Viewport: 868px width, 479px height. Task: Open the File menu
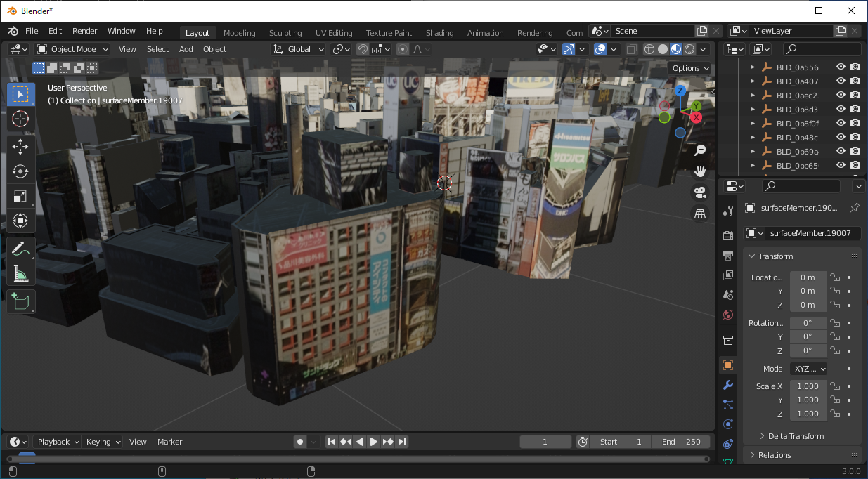(32, 31)
